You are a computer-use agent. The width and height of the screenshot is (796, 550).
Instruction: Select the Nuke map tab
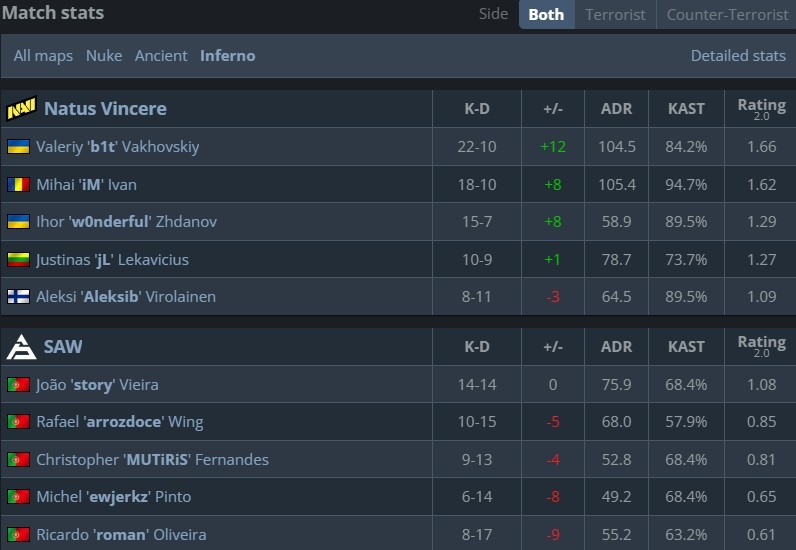[x=104, y=56]
